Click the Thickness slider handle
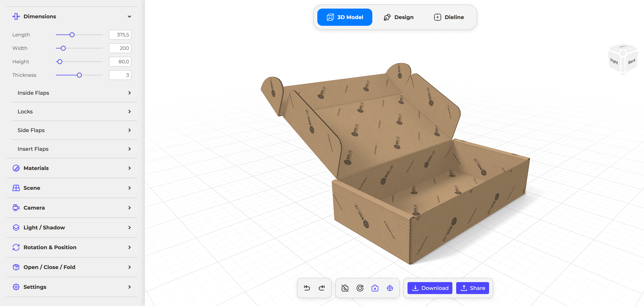This screenshot has width=644, height=306. (x=79, y=75)
